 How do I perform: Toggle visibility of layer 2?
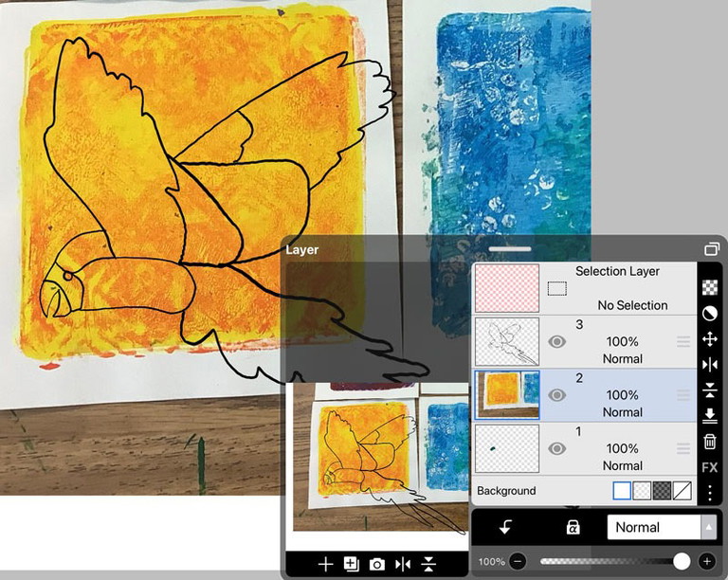(557, 395)
